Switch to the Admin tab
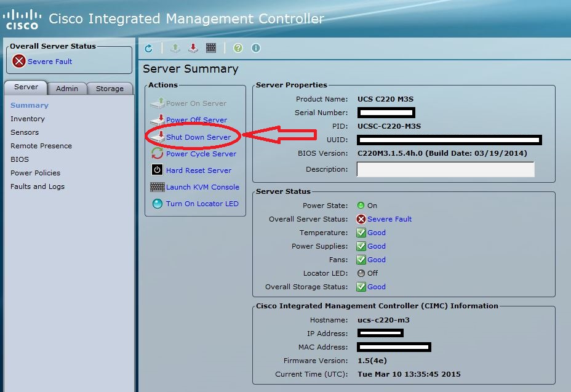The image size is (571, 392). point(67,89)
